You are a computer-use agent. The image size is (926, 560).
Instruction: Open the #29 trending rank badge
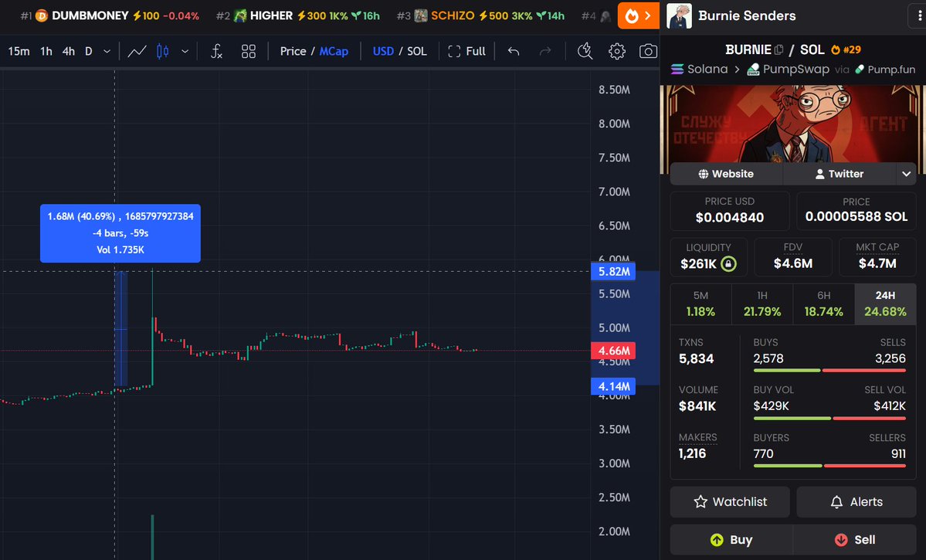click(x=846, y=49)
